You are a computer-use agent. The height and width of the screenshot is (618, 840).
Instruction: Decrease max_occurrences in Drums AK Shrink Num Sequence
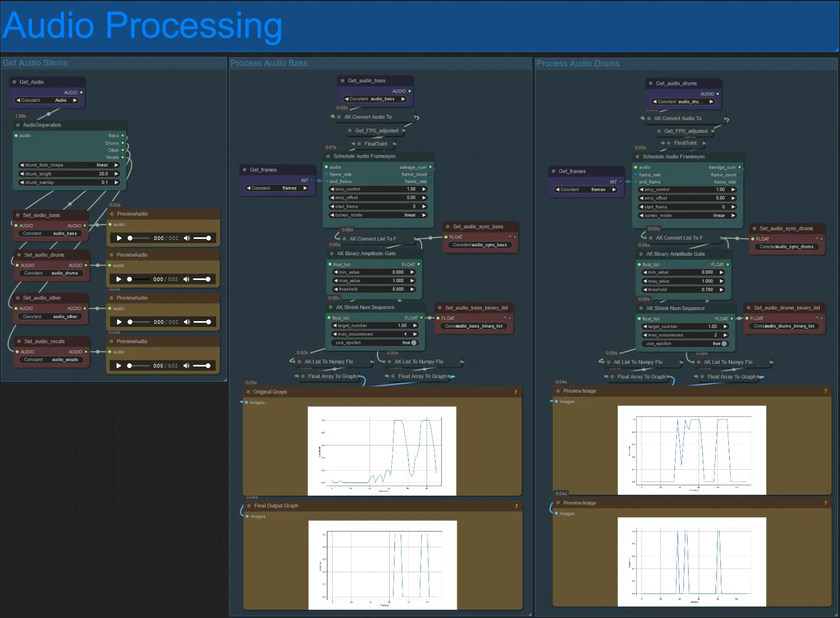pyautogui.click(x=644, y=335)
